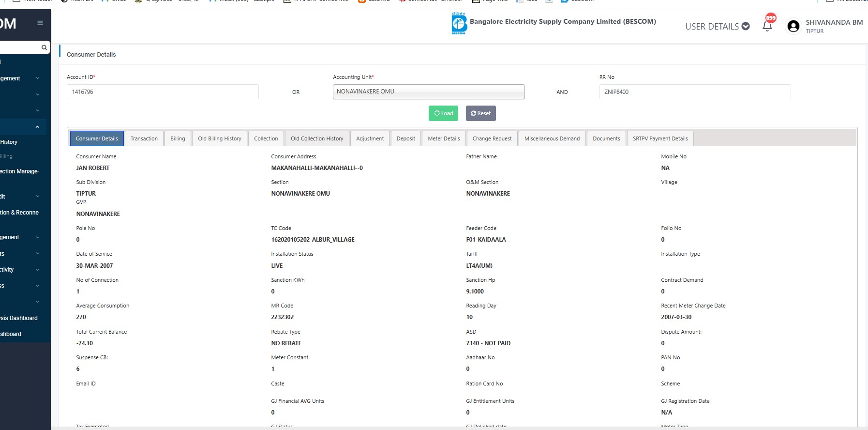Click Section value 'NONAVINAKERE OMU'
This screenshot has width=868, height=430.
click(300, 194)
